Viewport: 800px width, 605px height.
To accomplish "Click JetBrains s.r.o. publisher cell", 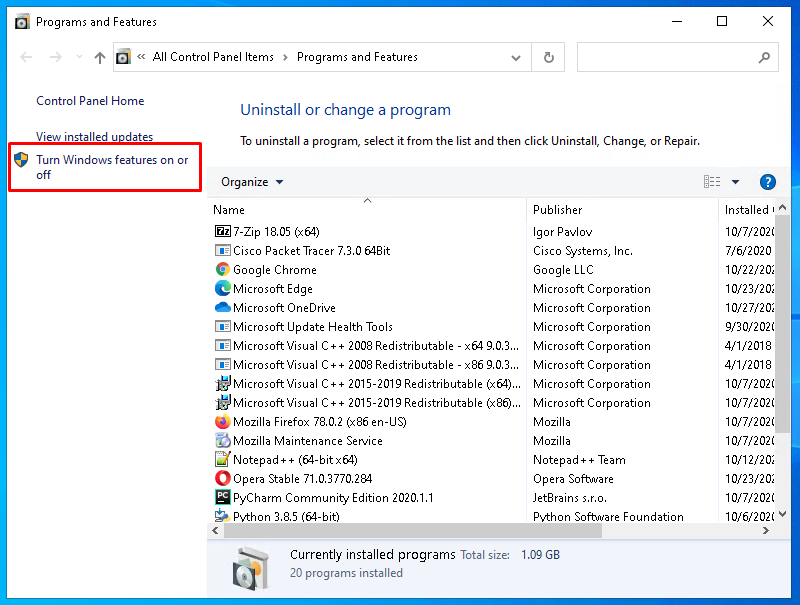I will pos(570,497).
